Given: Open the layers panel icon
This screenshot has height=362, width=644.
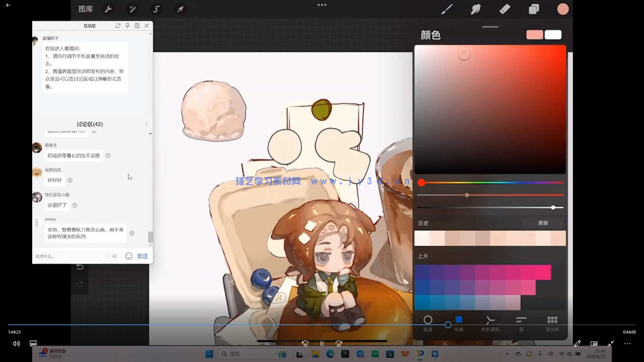Looking at the screenshot, I should tap(534, 9).
